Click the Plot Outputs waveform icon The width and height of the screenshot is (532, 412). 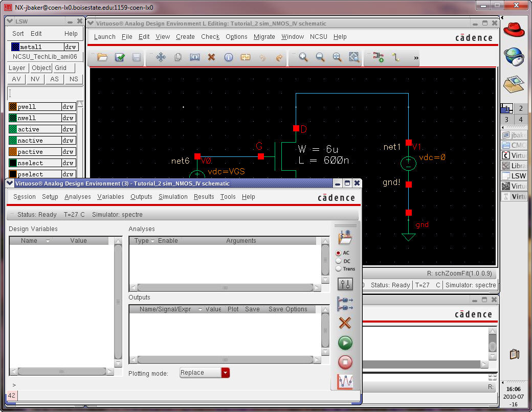click(345, 382)
